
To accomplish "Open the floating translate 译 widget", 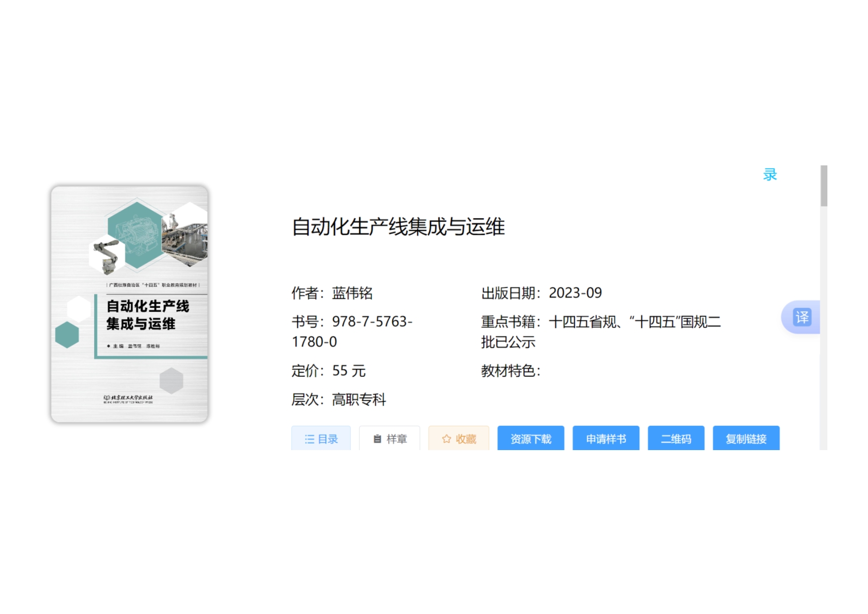I will pyautogui.click(x=802, y=317).
